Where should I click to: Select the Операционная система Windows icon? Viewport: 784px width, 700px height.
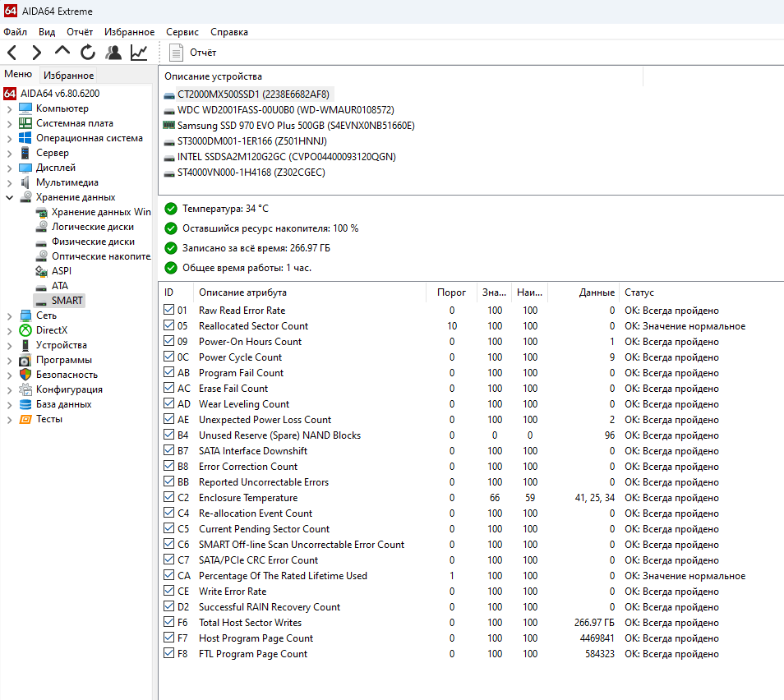tap(25, 138)
